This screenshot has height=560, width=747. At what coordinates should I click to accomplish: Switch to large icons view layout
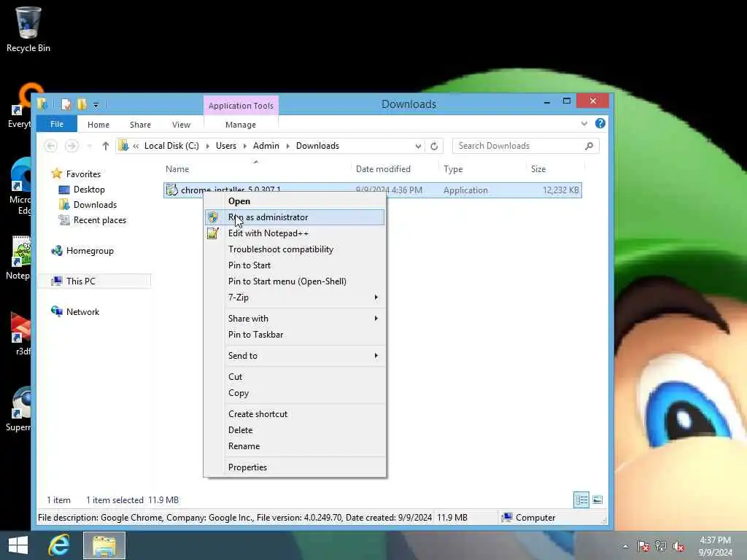pyautogui.click(x=597, y=500)
